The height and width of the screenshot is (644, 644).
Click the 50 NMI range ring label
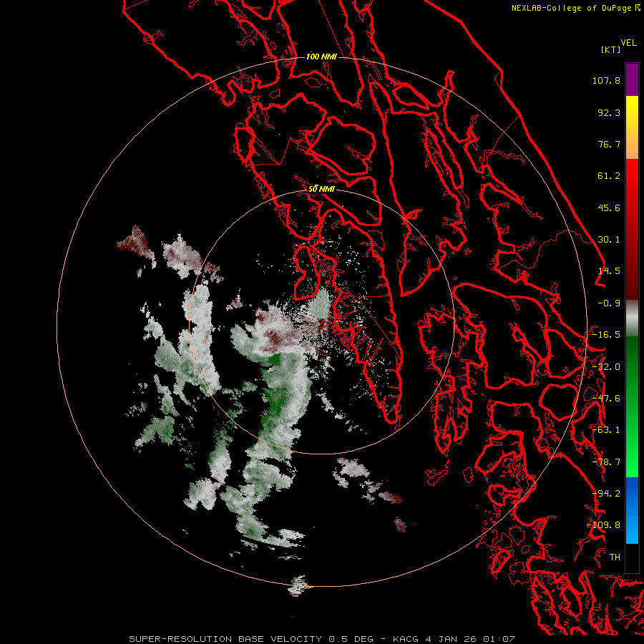tap(321, 189)
